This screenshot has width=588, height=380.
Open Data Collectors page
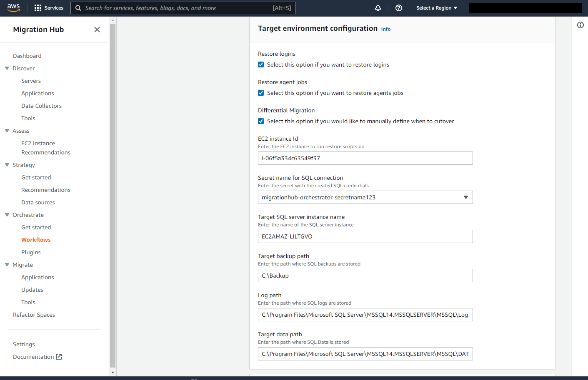[42, 106]
